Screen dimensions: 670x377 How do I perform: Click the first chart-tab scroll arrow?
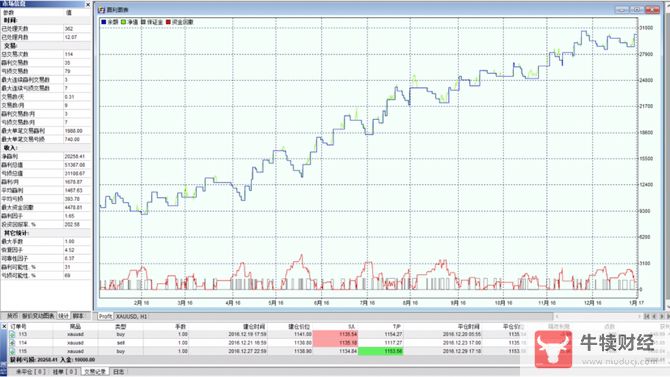647,316
